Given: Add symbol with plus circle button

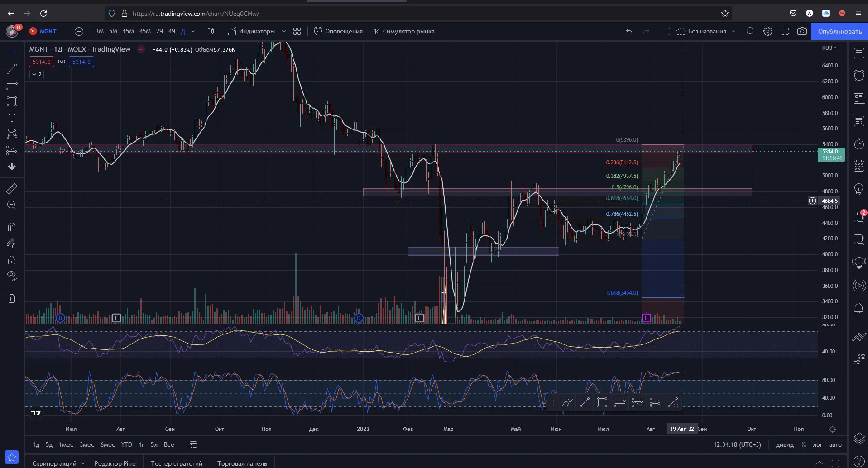Looking at the screenshot, I should [79, 31].
